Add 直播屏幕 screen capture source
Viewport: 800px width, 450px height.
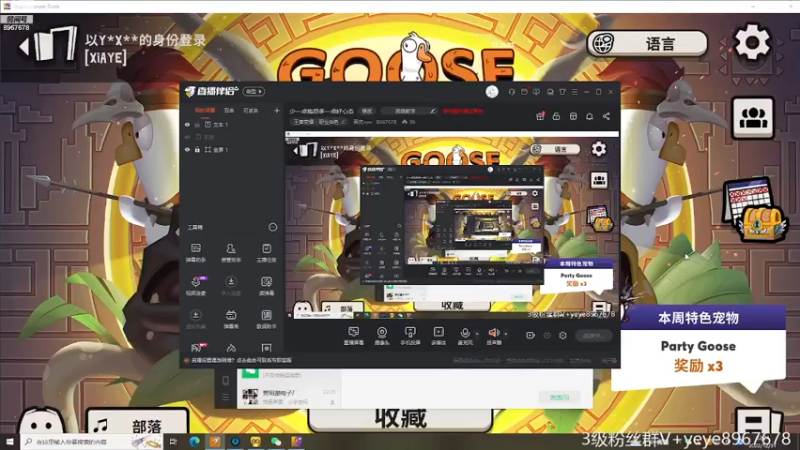(x=354, y=336)
